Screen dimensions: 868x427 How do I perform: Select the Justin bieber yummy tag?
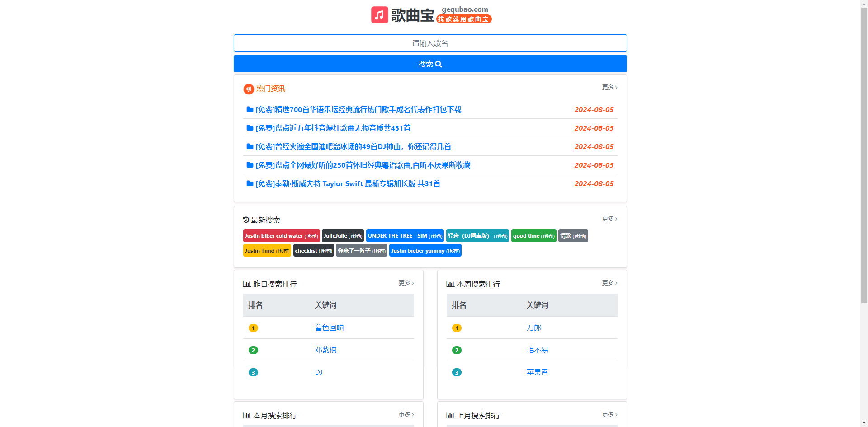click(x=425, y=251)
